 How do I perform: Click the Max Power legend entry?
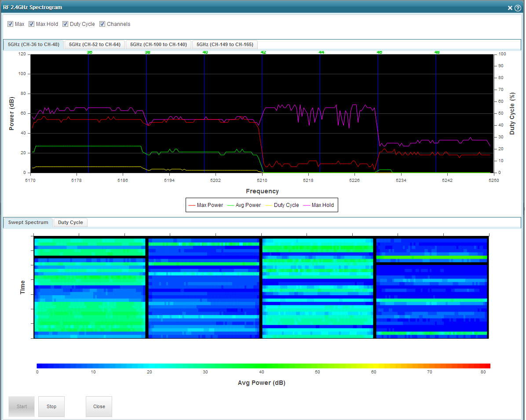[209, 205]
